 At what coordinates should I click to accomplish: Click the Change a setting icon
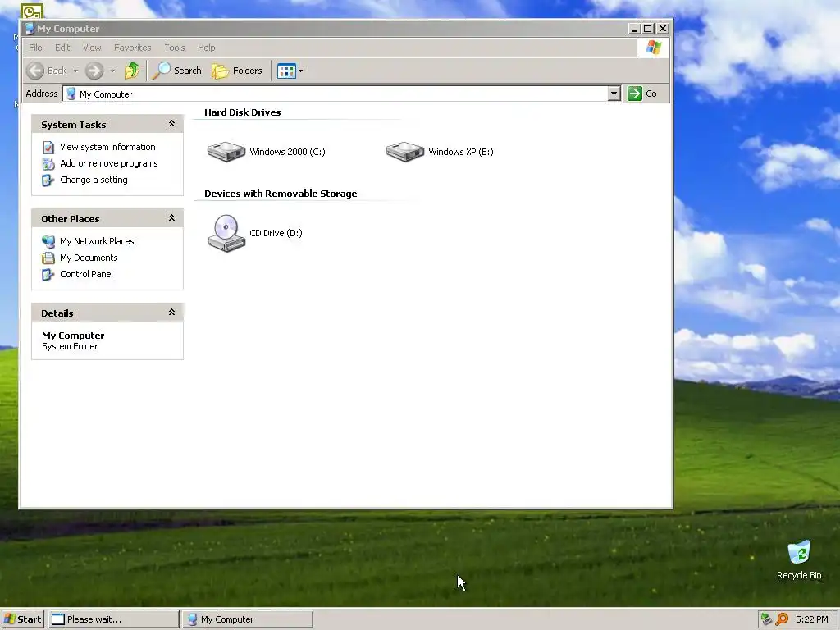pyautogui.click(x=48, y=180)
